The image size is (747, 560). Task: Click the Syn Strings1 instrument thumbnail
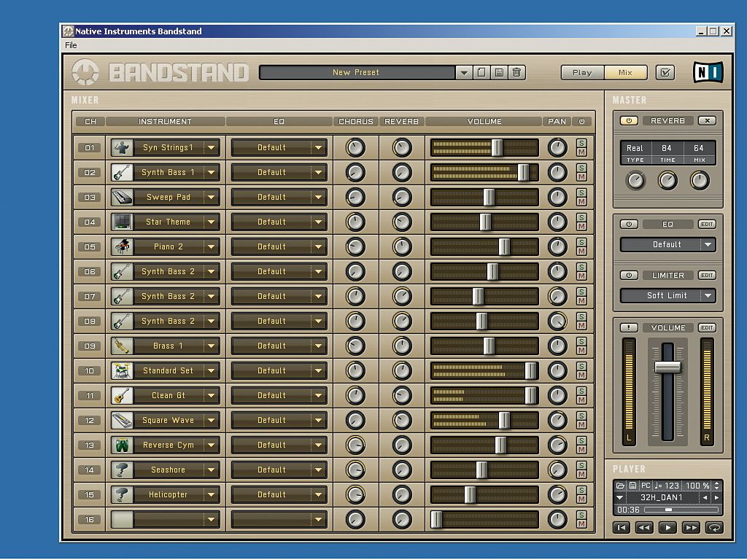122,147
